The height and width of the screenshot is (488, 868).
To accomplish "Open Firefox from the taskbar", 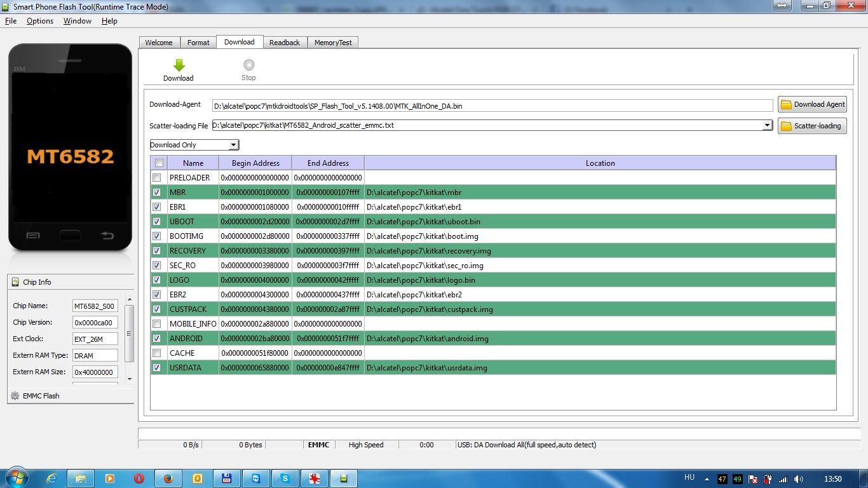I will tap(168, 478).
